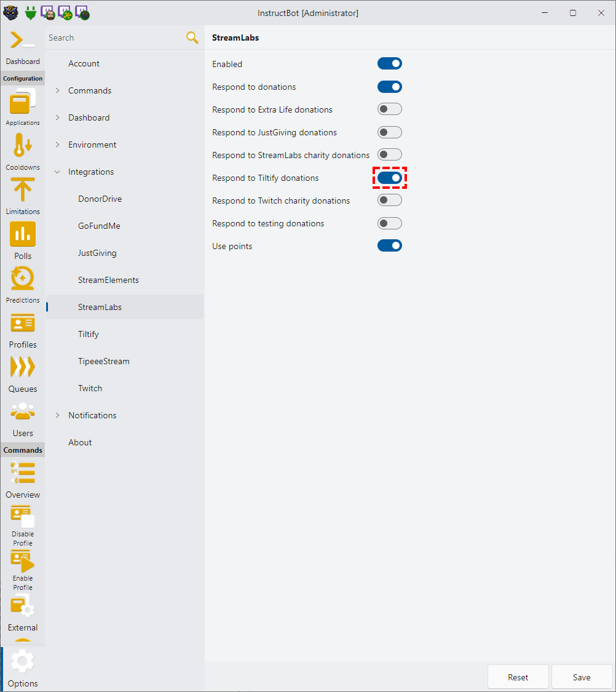Expand the Dashboard tree chevron
616x692 pixels.
tap(57, 117)
